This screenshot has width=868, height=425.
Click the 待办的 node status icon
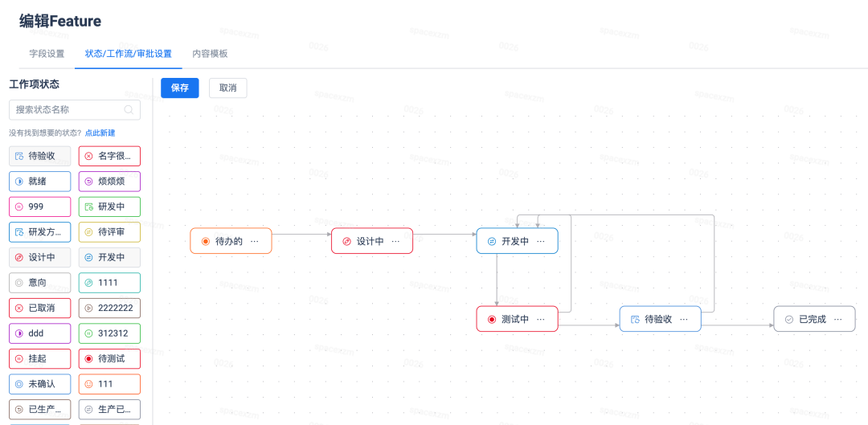[x=206, y=241]
